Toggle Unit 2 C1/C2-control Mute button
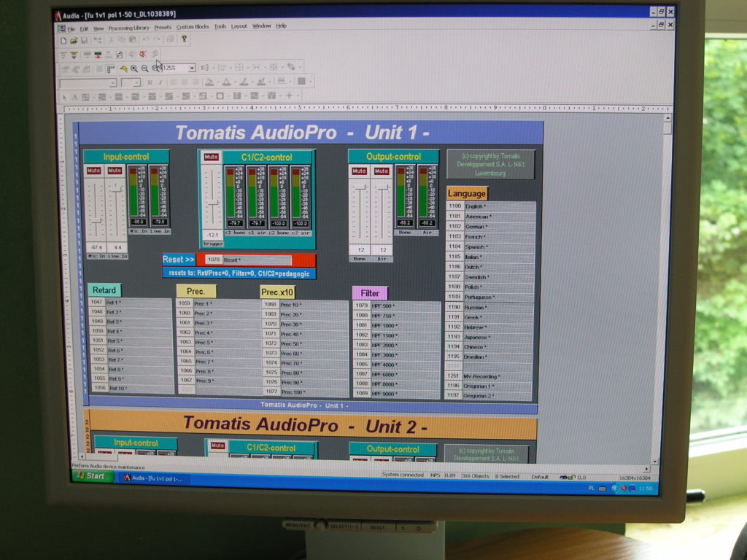The image size is (747, 560). tap(217, 446)
